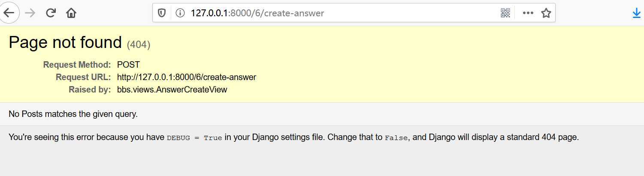Open the tracking protection shield icon
The image size is (644, 176).
coord(162,13)
